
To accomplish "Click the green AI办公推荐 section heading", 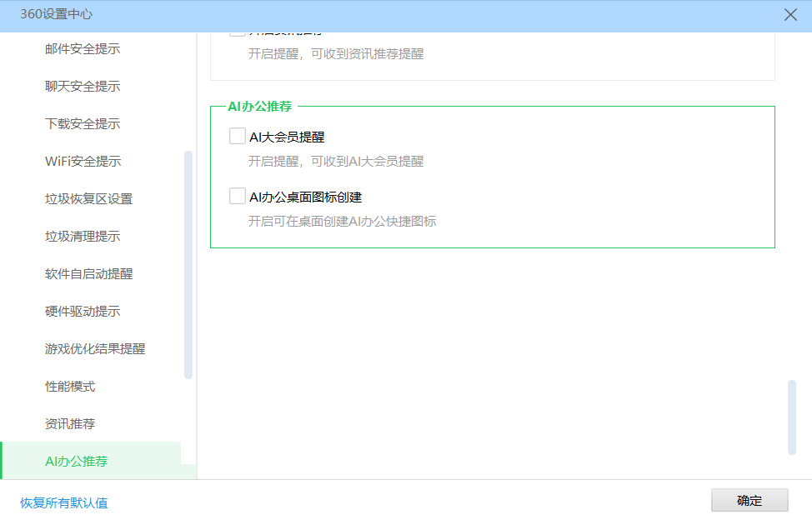I will coord(260,106).
